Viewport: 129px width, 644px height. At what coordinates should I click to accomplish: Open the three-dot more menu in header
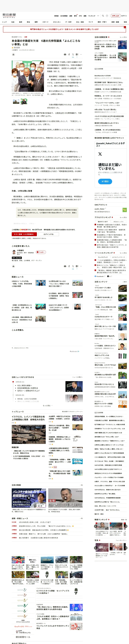[98, 16]
